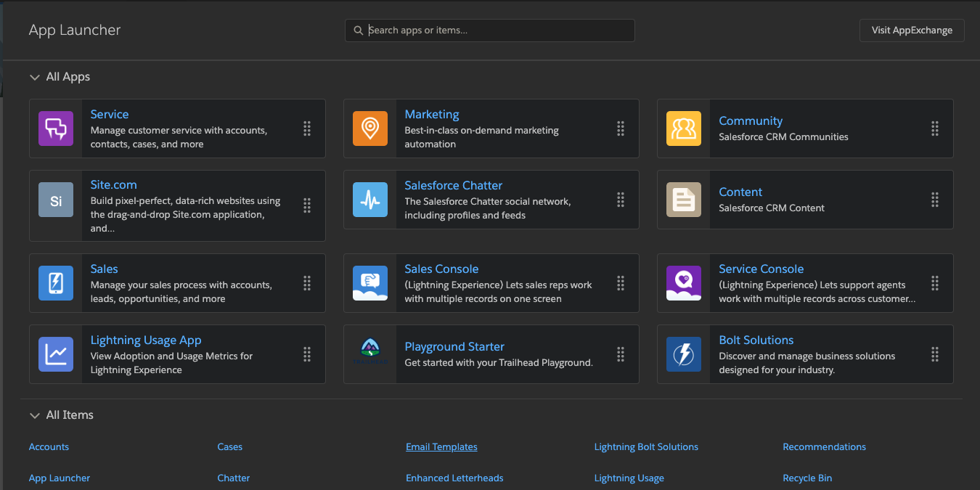The height and width of the screenshot is (490, 980).
Task: Click the orange Marketing location pin icon
Action: click(x=370, y=128)
